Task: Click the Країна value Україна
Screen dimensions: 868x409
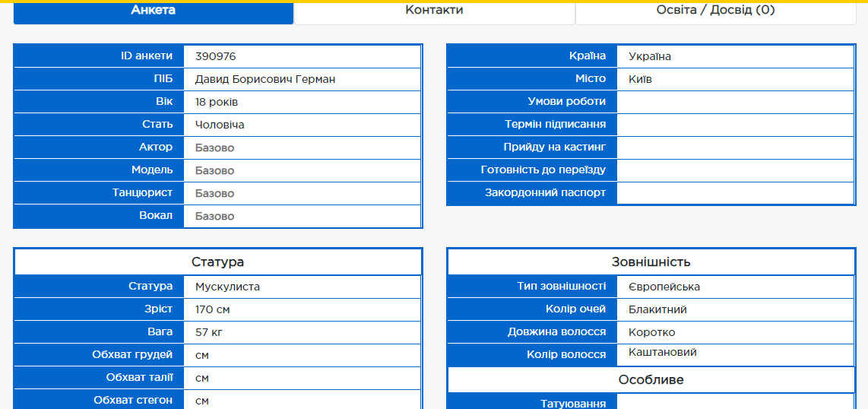Action: tap(649, 56)
